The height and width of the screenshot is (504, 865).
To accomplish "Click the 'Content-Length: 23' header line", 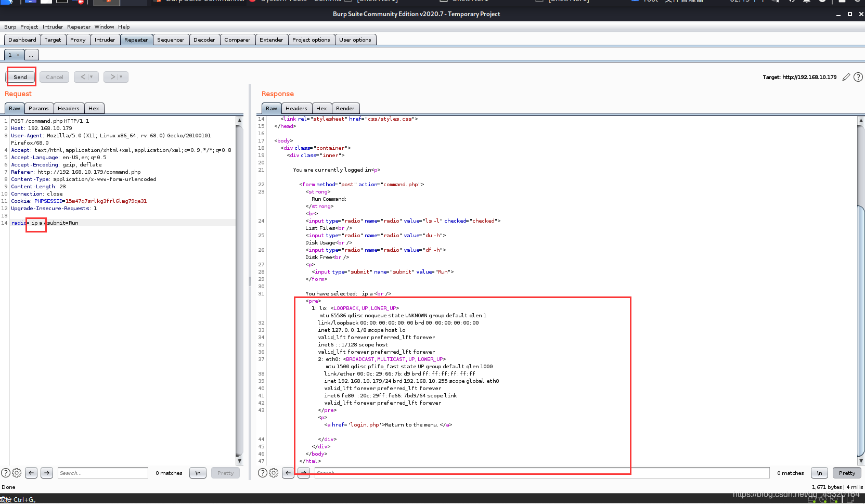I will [x=38, y=186].
